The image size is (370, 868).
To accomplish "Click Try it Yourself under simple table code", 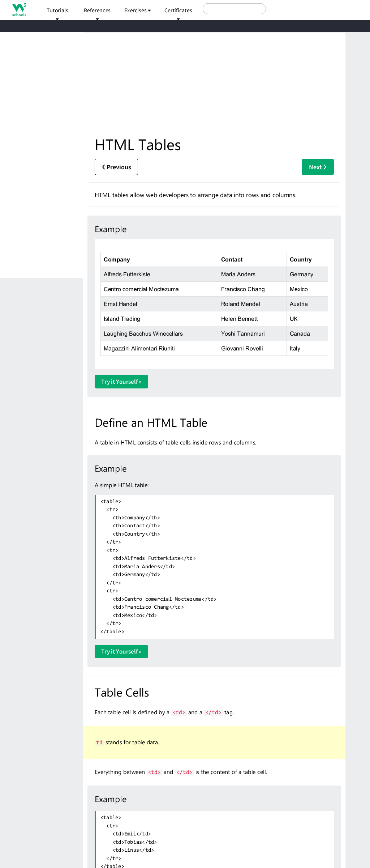I will click(121, 651).
